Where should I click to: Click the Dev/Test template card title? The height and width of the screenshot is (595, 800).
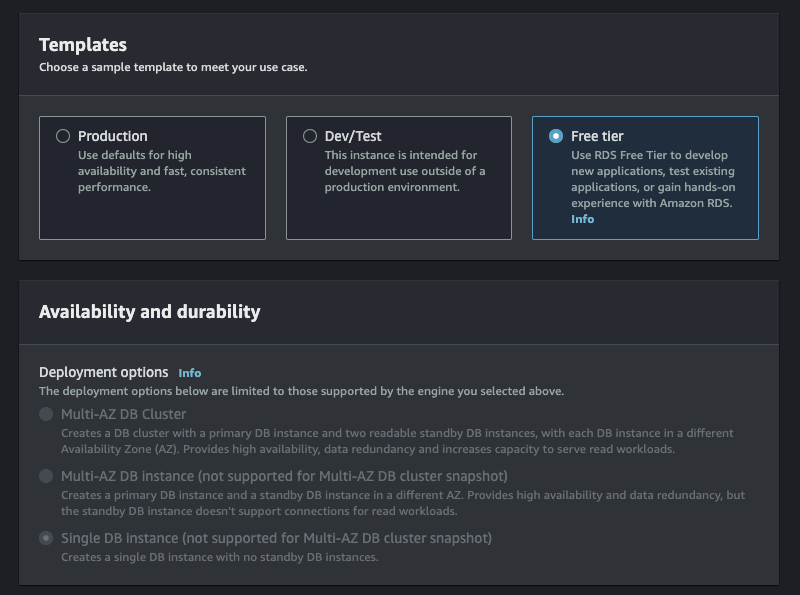pyautogui.click(x=353, y=136)
